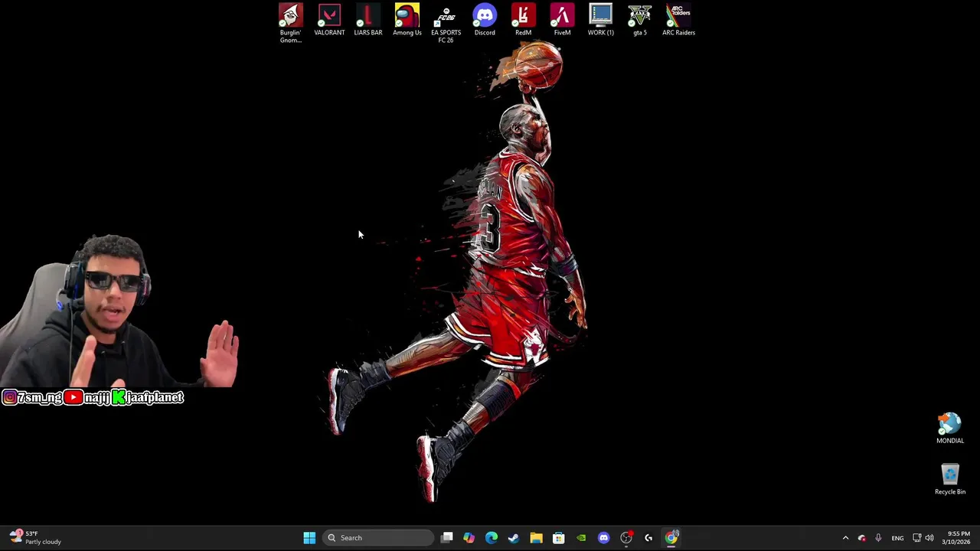Select the Discord desktop shortcut
This screenshot has height=551, width=980.
pyautogui.click(x=485, y=20)
